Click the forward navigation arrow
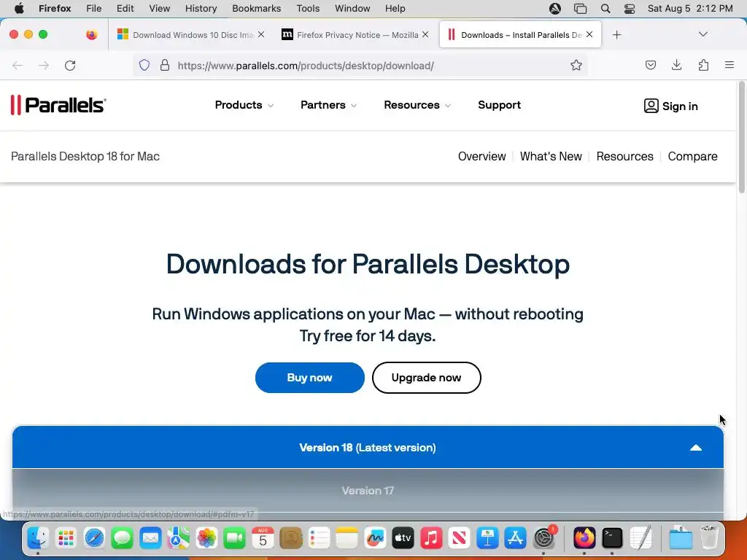The width and height of the screenshot is (747, 560). (43, 65)
